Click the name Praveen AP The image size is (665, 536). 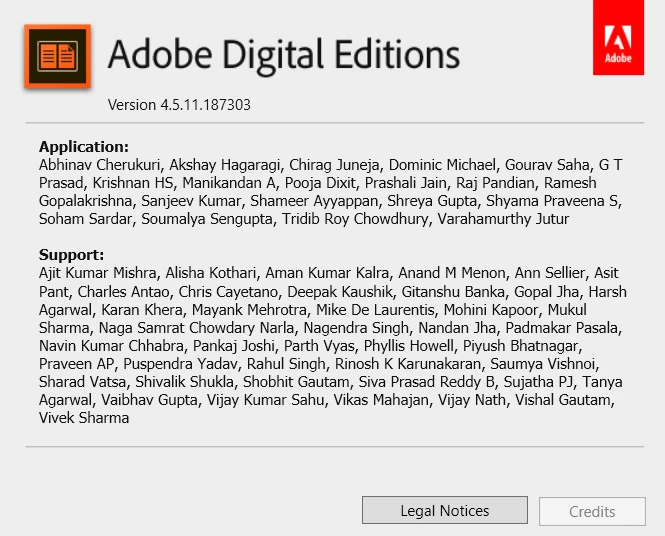tap(76, 364)
